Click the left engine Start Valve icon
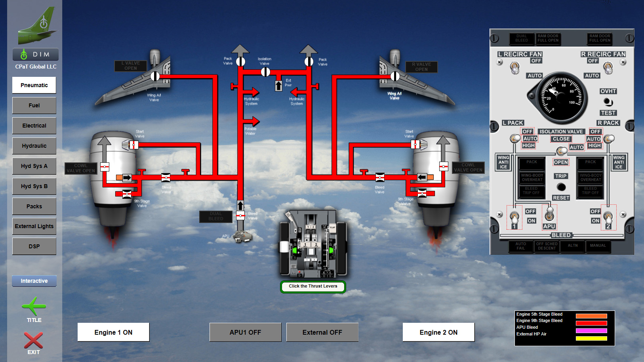This screenshot has height=362, width=644. pyautogui.click(x=134, y=145)
